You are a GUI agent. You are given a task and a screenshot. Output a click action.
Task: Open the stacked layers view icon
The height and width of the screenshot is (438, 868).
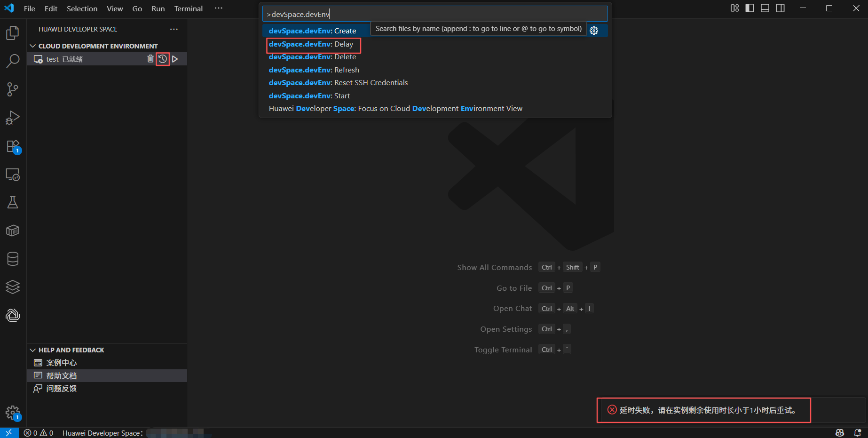tap(13, 287)
